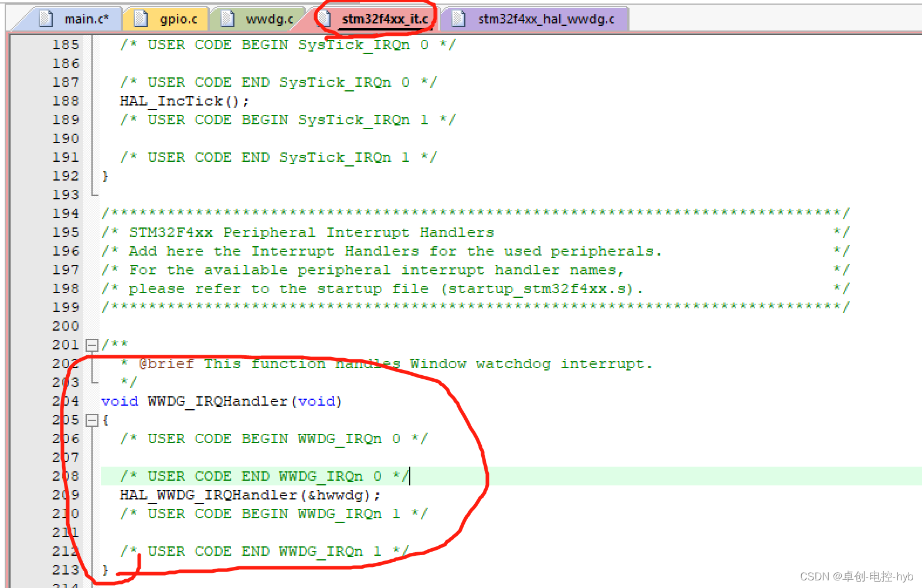The width and height of the screenshot is (922, 588).
Task: Click line number 194 in the gutter
Action: [66, 213]
